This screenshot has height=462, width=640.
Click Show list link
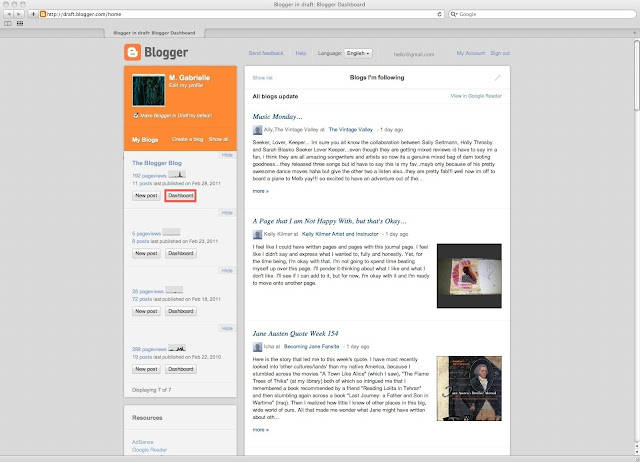[x=262, y=78]
